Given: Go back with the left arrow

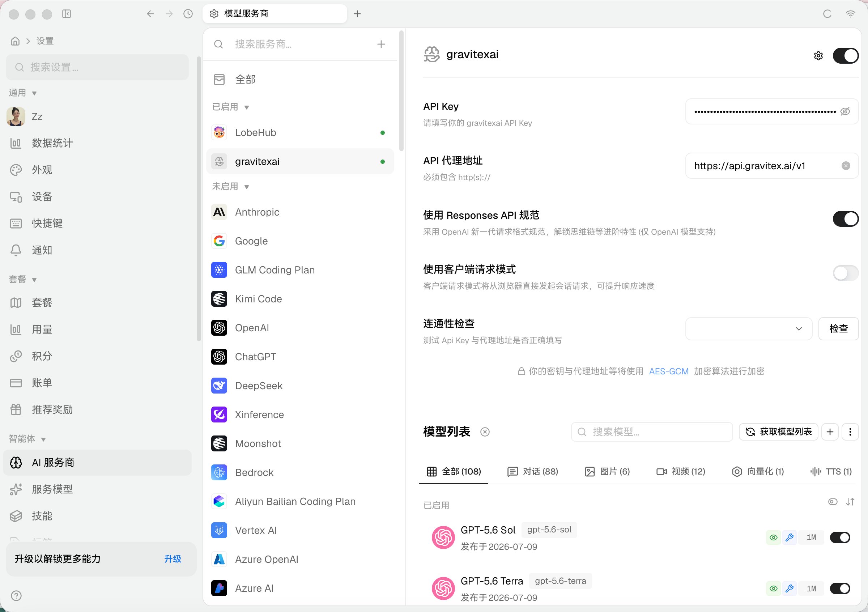Looking at the screenshot, I should (150, 14).
